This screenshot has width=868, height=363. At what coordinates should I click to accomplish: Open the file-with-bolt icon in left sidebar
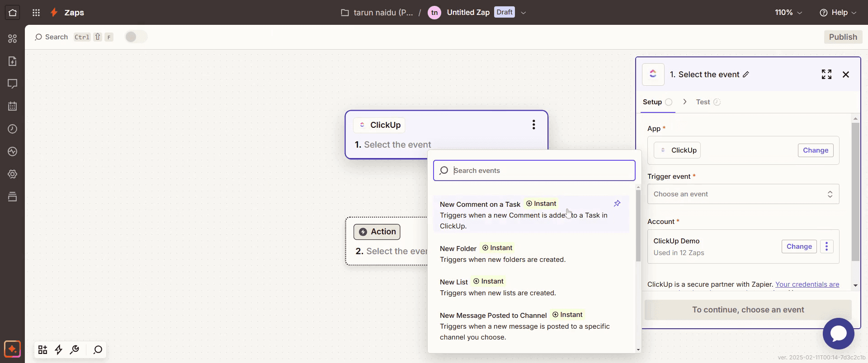pos(13,61)
